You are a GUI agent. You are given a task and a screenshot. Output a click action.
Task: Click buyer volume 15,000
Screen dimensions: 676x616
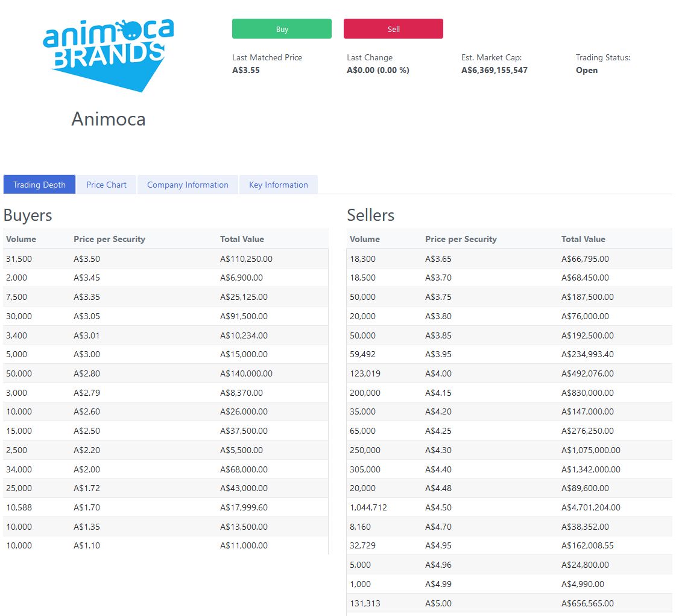click(19, 431)
